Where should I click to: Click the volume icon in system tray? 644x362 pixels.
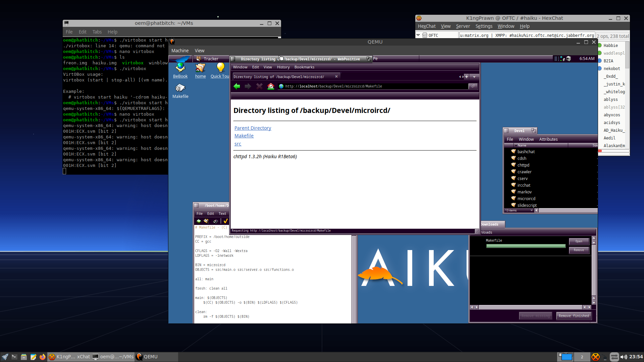tap(624, 357)
